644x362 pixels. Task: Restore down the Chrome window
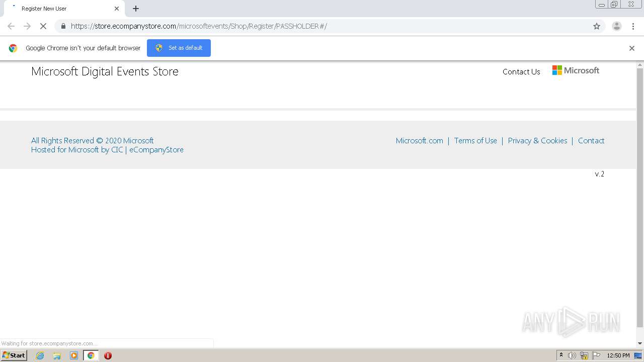pyautogui.click(x=614, y=5)
